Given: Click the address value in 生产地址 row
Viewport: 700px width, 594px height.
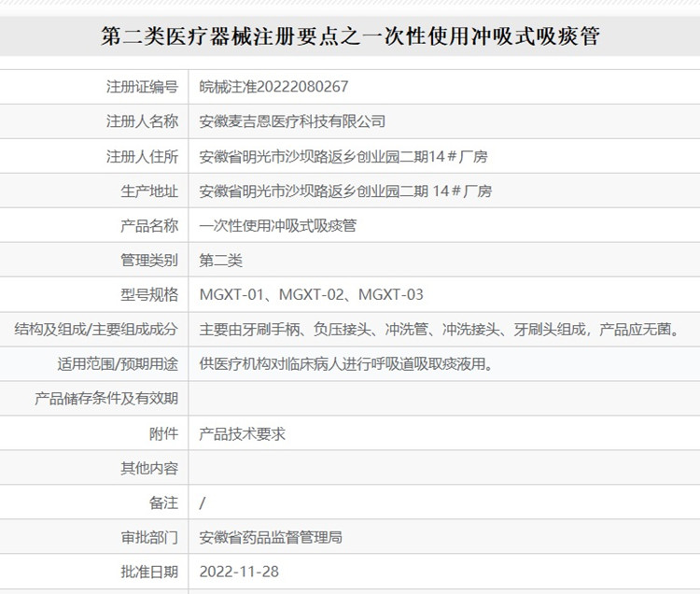Looking at the screenshot, I should click(345, 191).
